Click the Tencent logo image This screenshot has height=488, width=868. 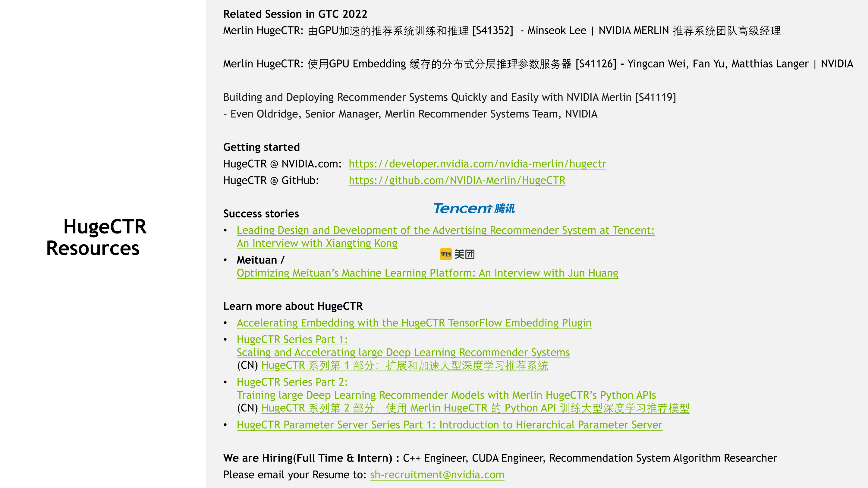474,208
